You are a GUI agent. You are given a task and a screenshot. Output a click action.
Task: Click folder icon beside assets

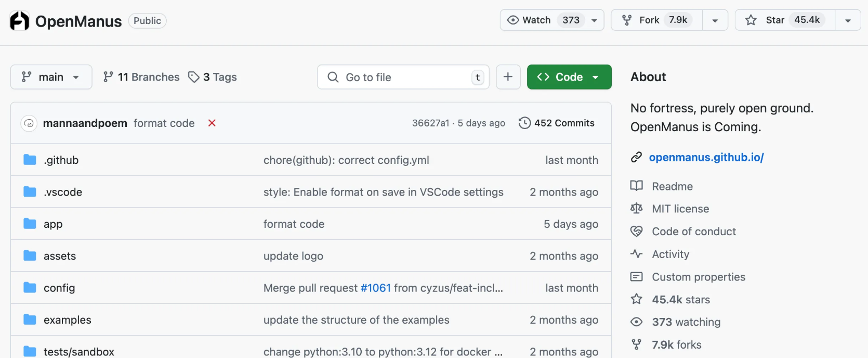(30, 255)
